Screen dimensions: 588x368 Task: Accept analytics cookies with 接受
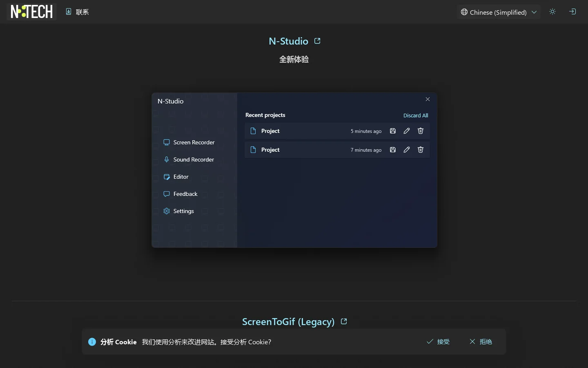(x=438, y=341)
